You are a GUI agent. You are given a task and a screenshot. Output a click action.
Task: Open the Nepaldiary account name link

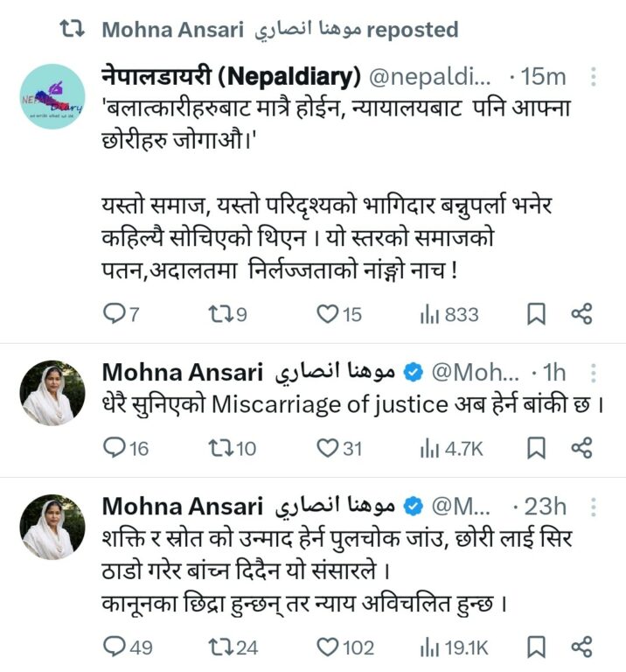231,77
